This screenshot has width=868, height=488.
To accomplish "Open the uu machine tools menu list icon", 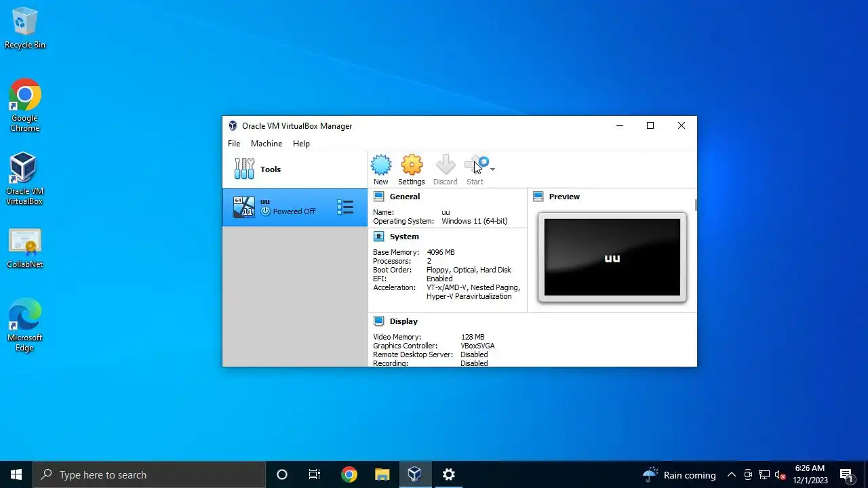I will 345,207.
